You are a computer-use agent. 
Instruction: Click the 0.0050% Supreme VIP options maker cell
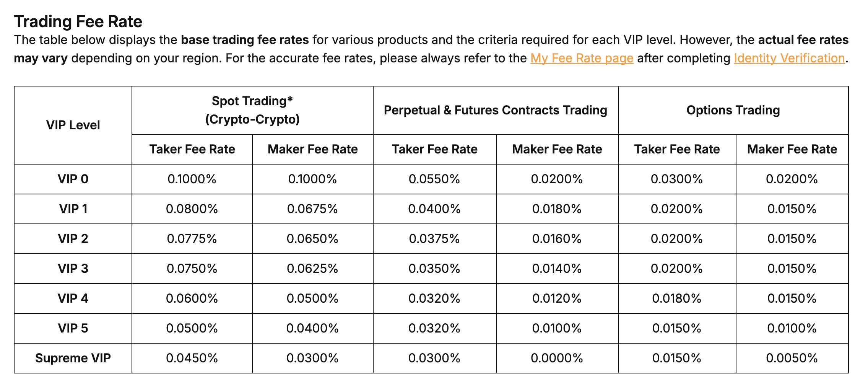pos(792,358)
